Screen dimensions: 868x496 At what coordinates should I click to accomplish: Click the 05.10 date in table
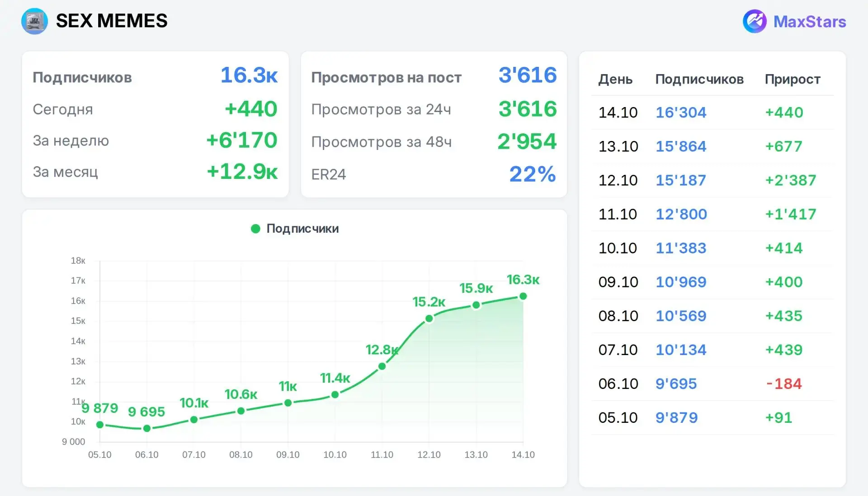618,417
